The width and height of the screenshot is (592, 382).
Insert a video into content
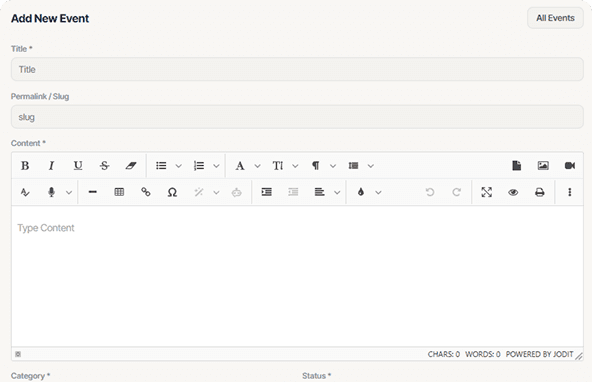point(570,166)
